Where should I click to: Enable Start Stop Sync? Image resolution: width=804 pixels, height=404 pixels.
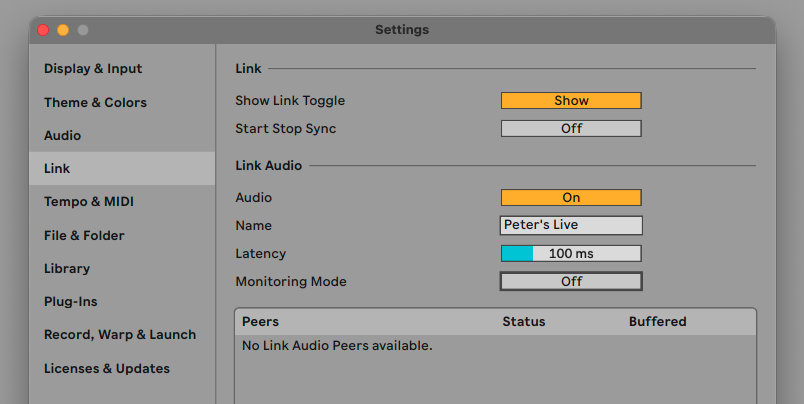(571, 129)
